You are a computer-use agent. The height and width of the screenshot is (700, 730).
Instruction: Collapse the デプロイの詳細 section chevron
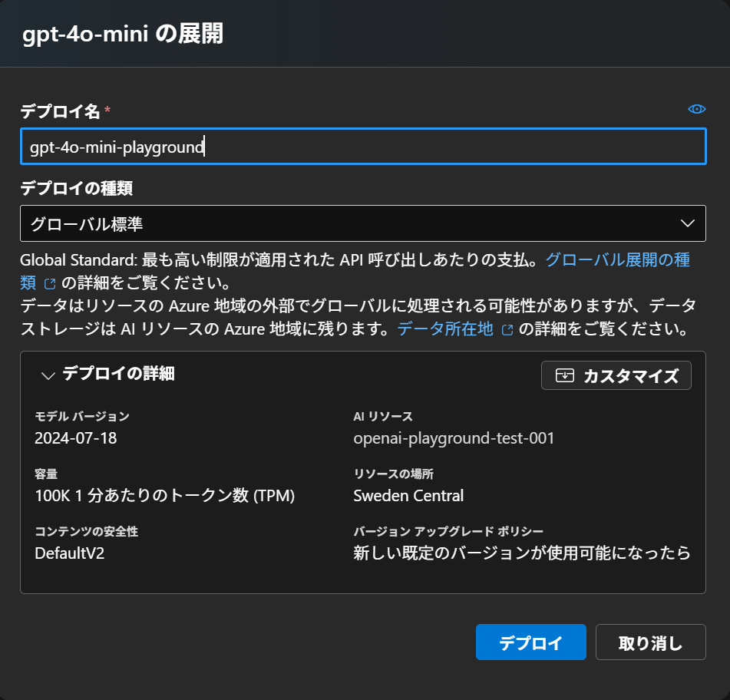(48, 375)
